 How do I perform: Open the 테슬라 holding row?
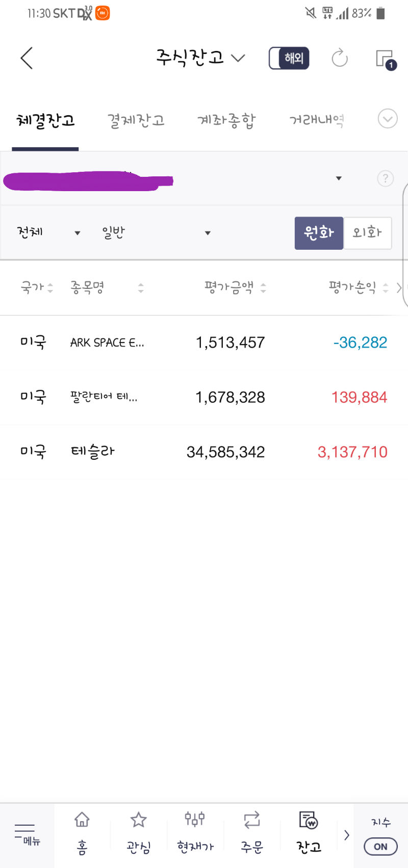pyautogui.click(x=204, y=452)
